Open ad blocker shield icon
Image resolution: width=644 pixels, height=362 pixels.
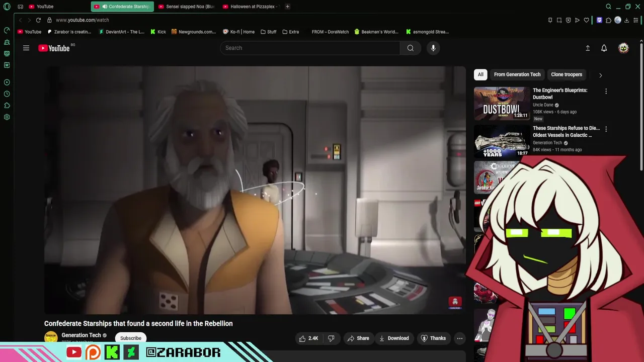568,20
